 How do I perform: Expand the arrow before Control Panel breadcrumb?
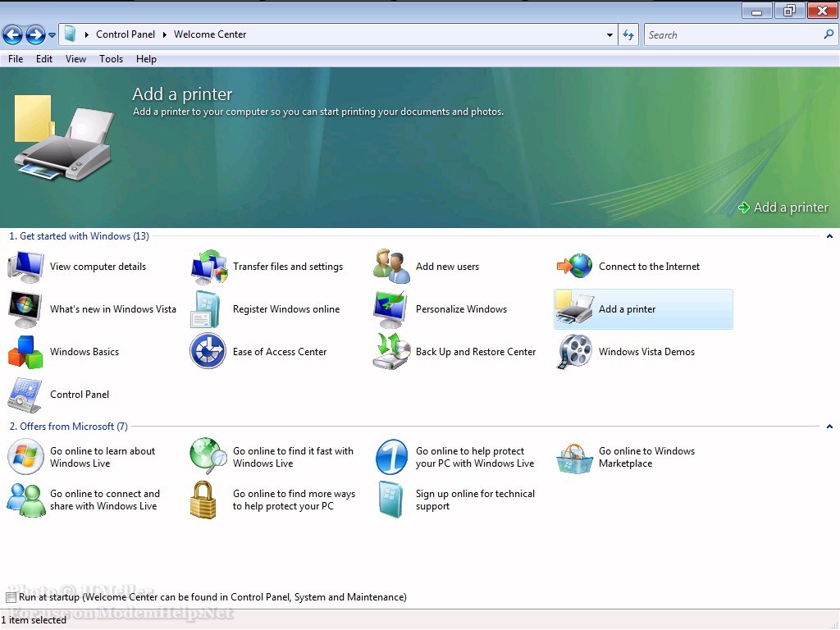point(86,34)
